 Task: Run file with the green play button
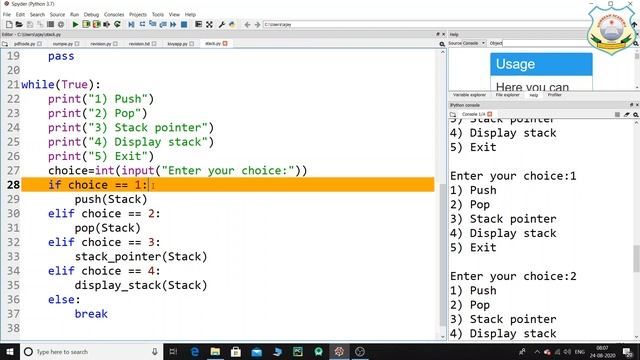[75, 24]
